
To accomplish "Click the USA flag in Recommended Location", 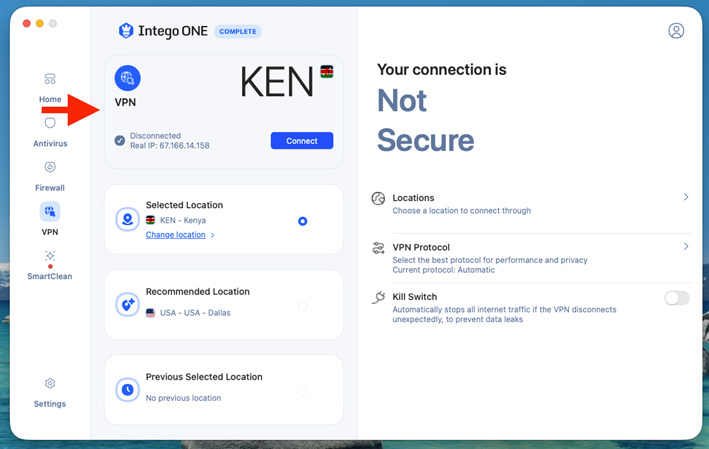I will 151,312.
